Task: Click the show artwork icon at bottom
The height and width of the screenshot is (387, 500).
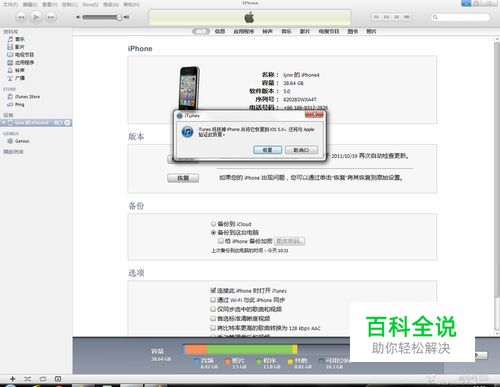Action: [58, 379]
